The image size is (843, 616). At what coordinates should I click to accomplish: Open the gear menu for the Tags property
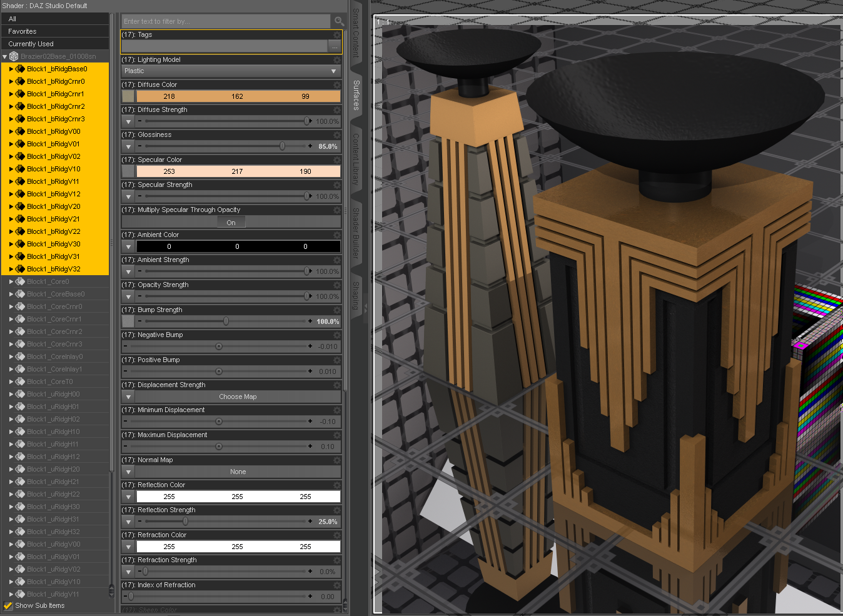[x=337, y=34]
